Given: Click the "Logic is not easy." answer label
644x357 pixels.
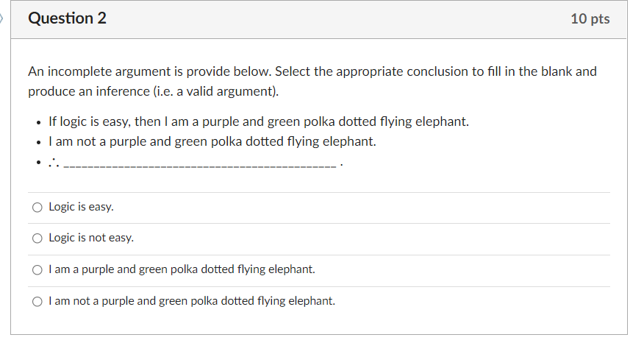Looking at the screenshot, I should tap(91, 238).
